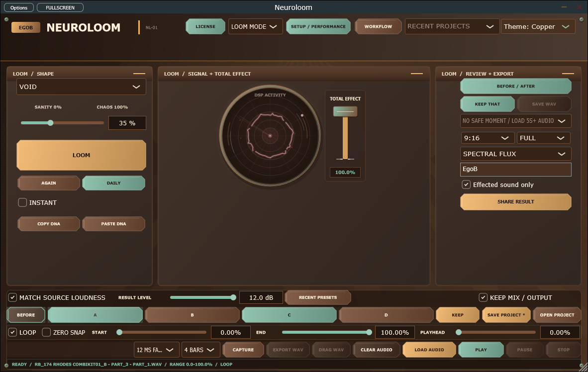The height and width of the screenshot is (372, 588).
Task: Start playback with PLAY button
Action: 481,350
